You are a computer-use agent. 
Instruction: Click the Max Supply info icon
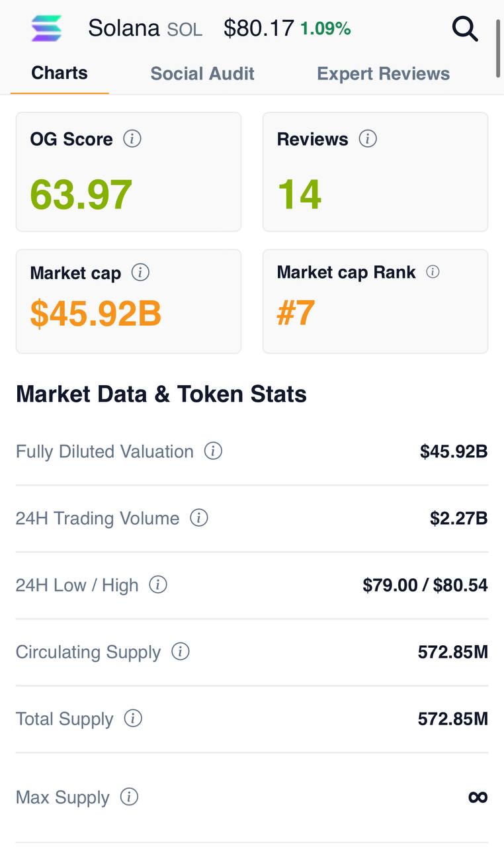coord(129,797)
